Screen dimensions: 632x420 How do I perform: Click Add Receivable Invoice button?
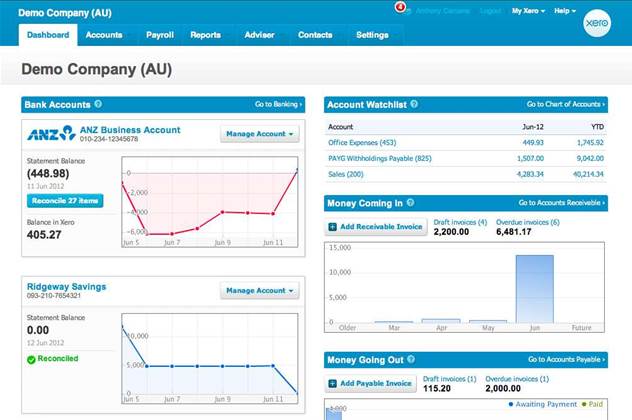coord(377,227)
